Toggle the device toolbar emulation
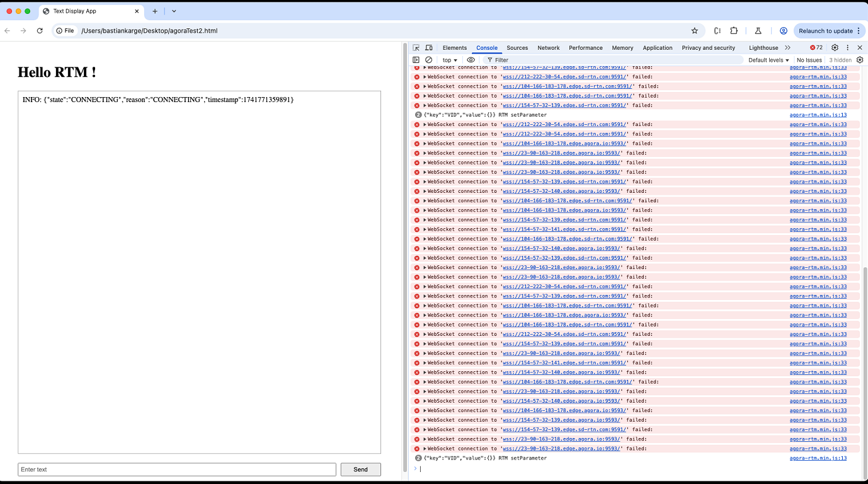Screen dimensions: 868x484 429,48
